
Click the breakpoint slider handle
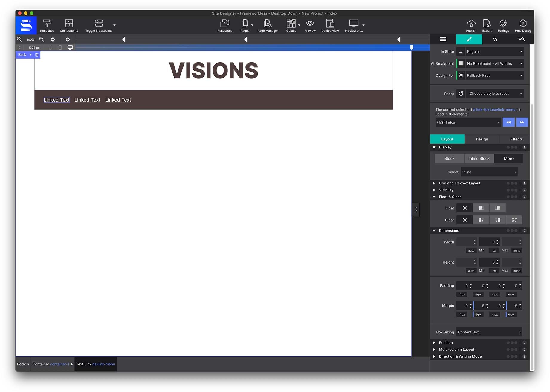click(x=412, y=48)
